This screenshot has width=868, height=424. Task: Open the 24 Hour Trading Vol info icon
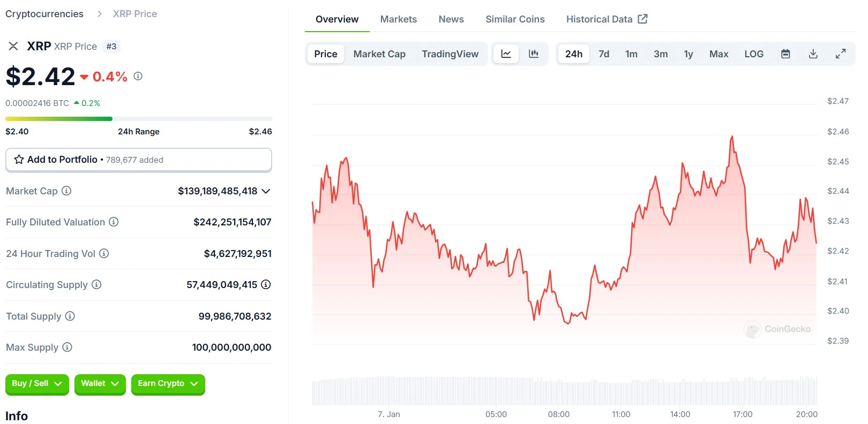click(x=104, y=253)
